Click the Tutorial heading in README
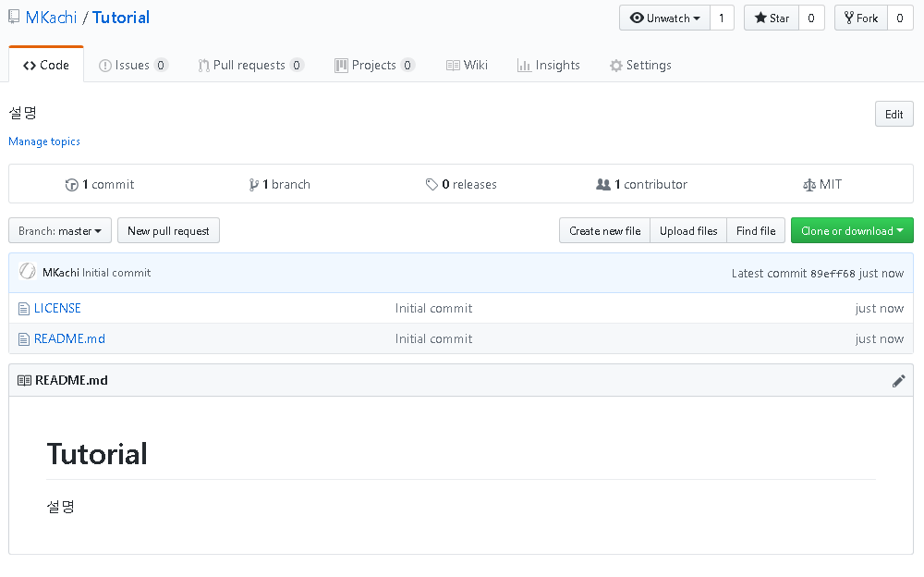 [97, 454]
